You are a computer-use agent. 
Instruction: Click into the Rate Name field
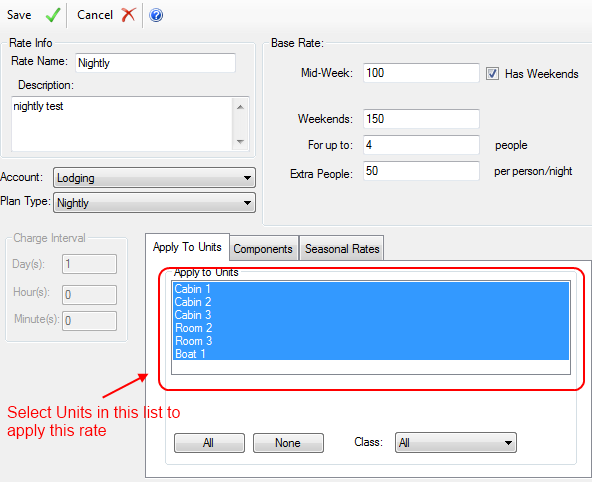(x=156, y=63)
